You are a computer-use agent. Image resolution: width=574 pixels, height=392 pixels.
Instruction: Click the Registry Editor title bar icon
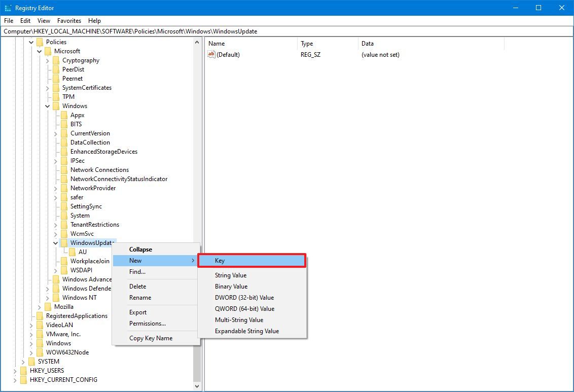click(8, 8)
